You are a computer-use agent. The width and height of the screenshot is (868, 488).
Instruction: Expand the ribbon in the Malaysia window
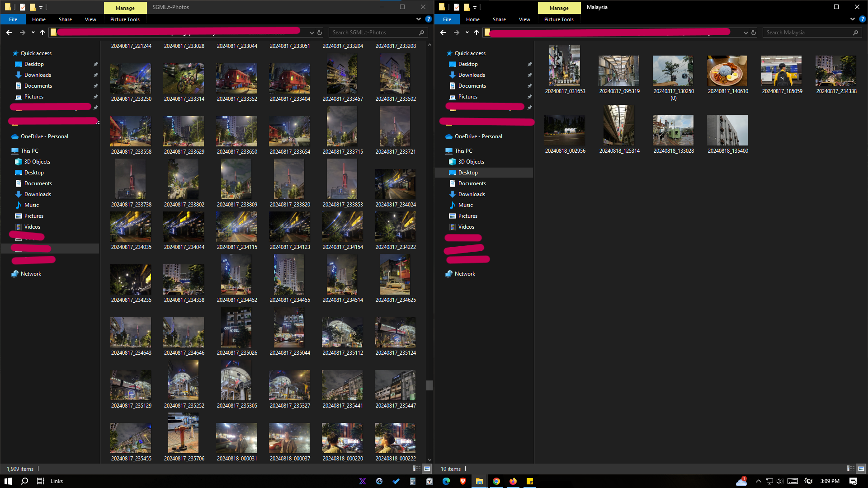(x=852, y=19)
